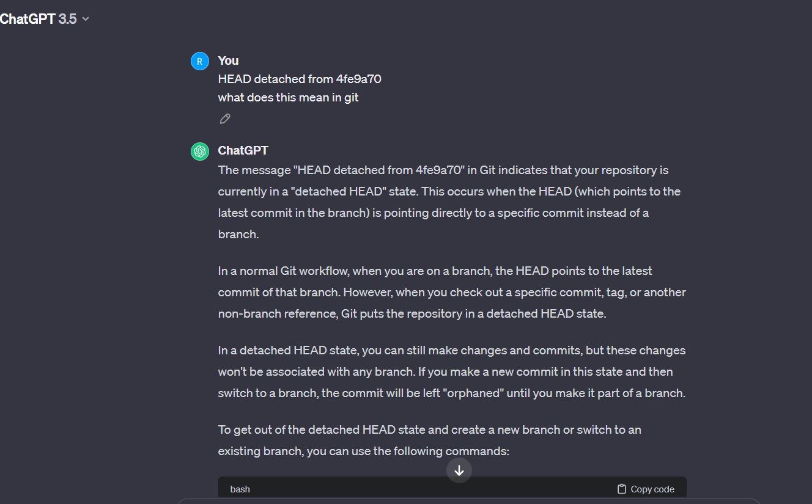This screenshot has width=812, height=504.
Task: Click the "what does this mean in git" line
Action: tap(288, 97)
